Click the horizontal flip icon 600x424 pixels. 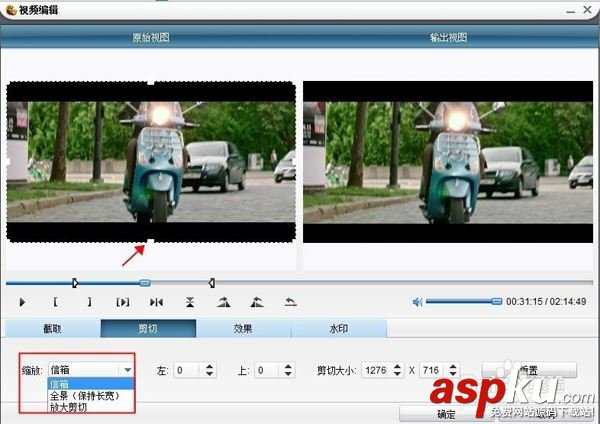click(156, 302)
